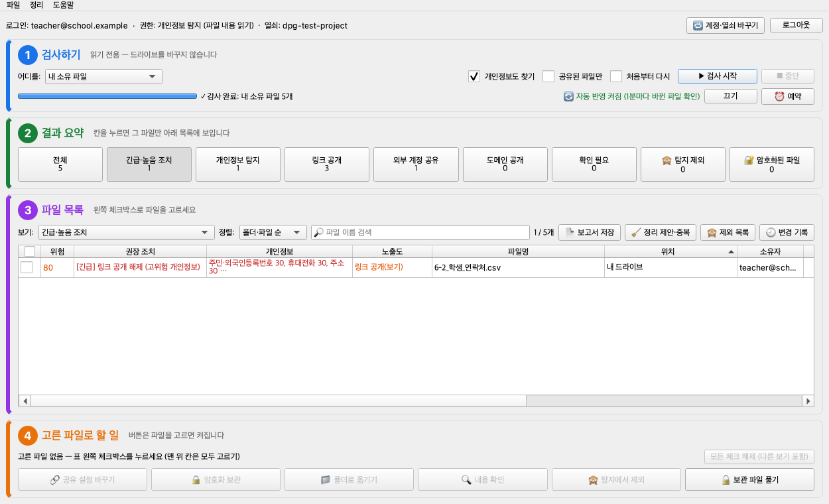Viewport: 829px width, 504px height.
Task: Click the 로그아웃 button
Action: tap(796, 25)
